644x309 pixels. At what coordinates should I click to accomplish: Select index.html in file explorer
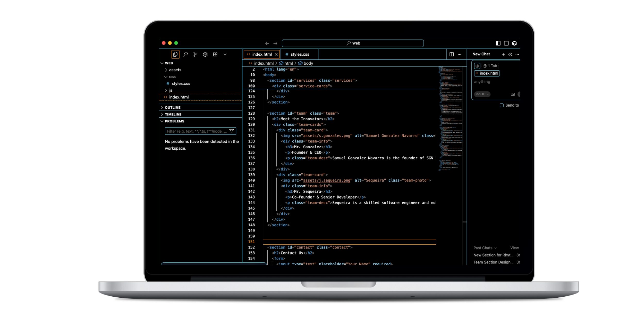[179, 97]
